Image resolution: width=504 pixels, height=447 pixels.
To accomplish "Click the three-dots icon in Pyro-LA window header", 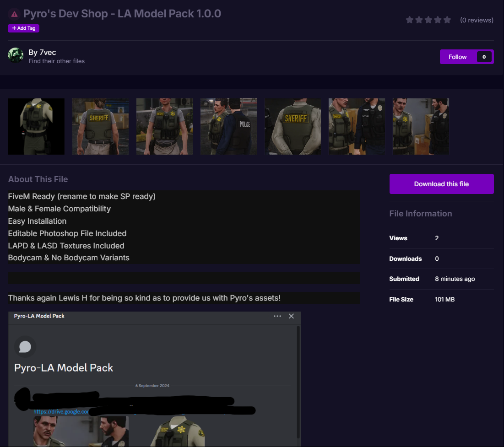I will pos(277,316).
